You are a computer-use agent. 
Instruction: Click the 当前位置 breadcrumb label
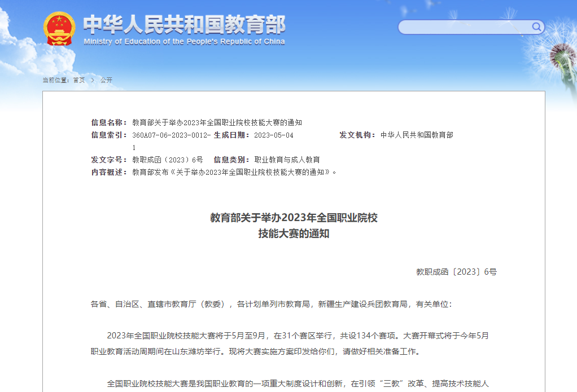pos(56,80)
